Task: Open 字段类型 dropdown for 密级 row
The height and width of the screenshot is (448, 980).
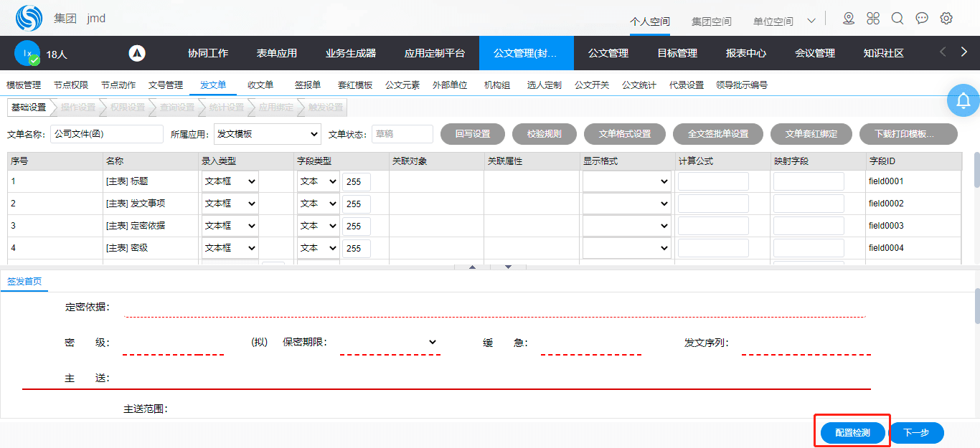Action: (x=318, y=248)
